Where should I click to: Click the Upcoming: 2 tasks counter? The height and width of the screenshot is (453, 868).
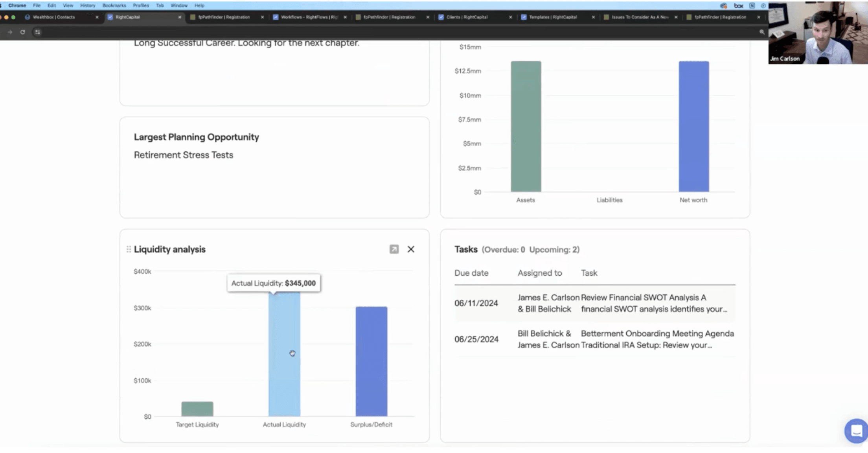[x=554, y=250]
